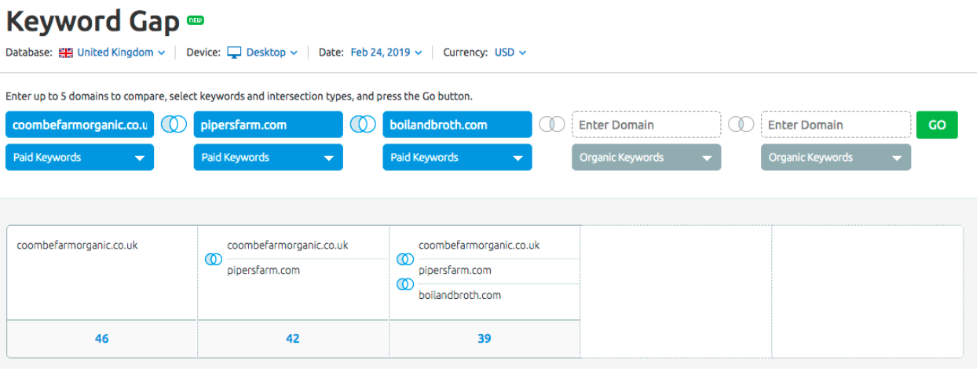Click Venn icon in the 42 results card
The width and height of the screenshot is (980, 371).
click(214, 259)
